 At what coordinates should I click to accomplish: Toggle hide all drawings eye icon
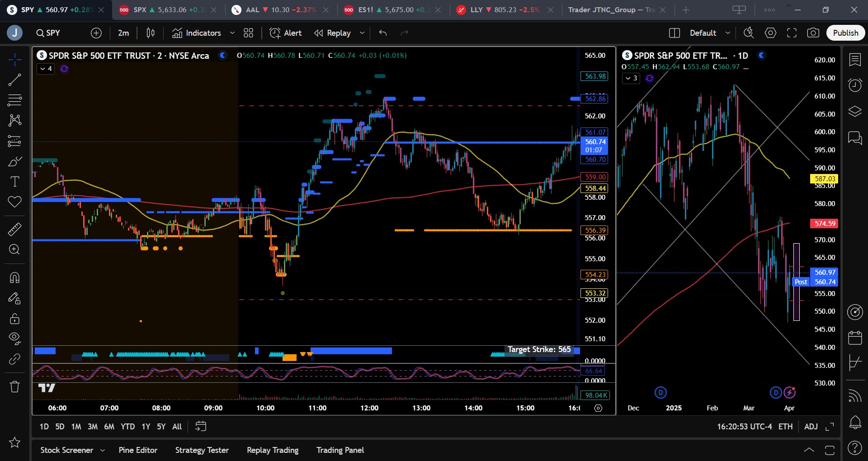(x=14, y=339)
